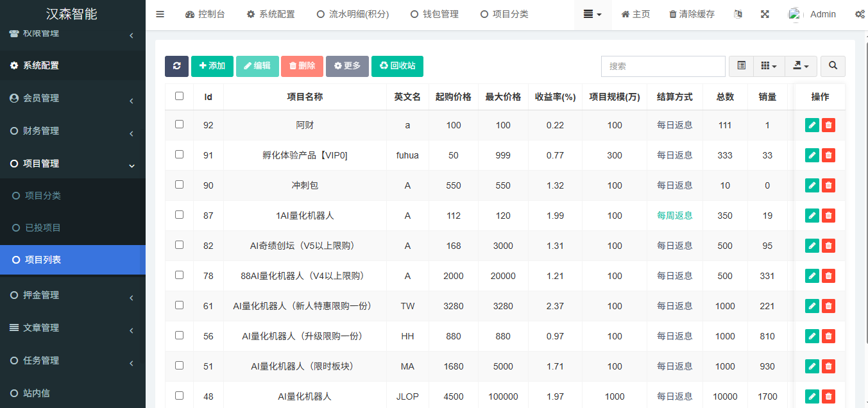
Task: Collapse sidebar with hamburger icon
Action: 160,13
